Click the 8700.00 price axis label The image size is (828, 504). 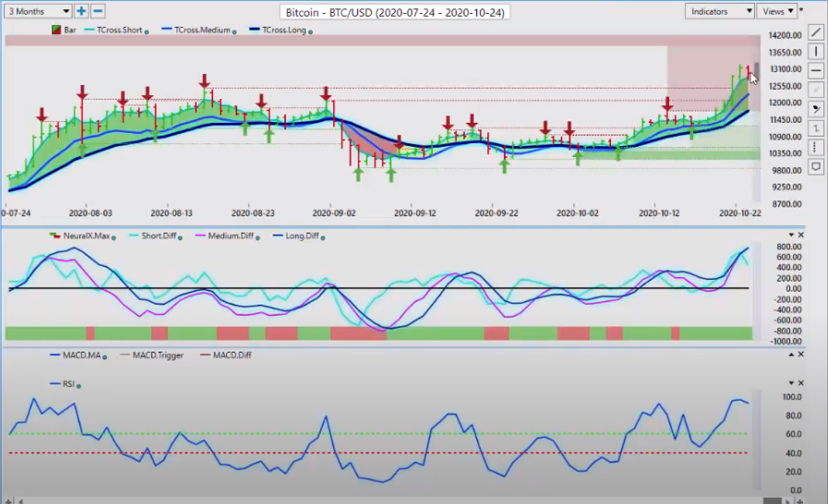786,204
